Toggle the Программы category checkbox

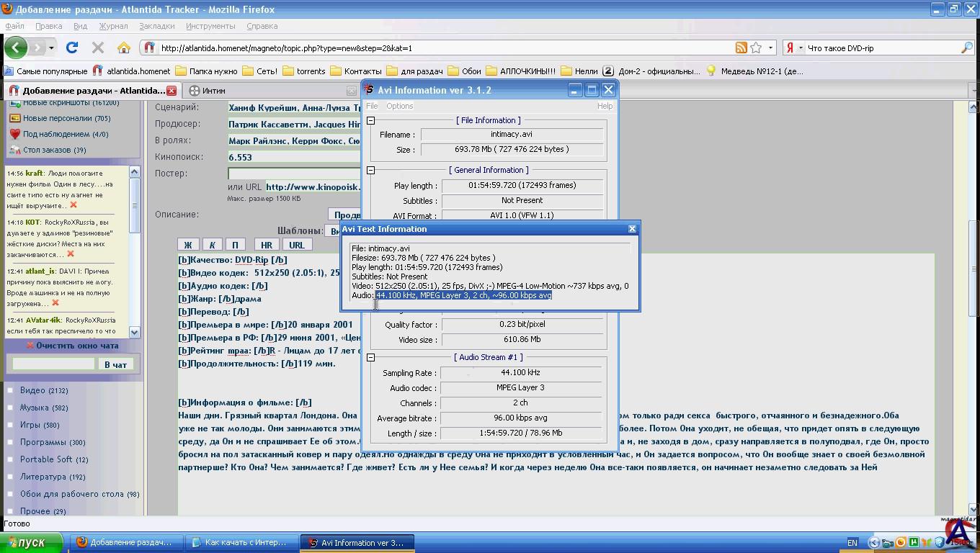[x=10, y=442]
